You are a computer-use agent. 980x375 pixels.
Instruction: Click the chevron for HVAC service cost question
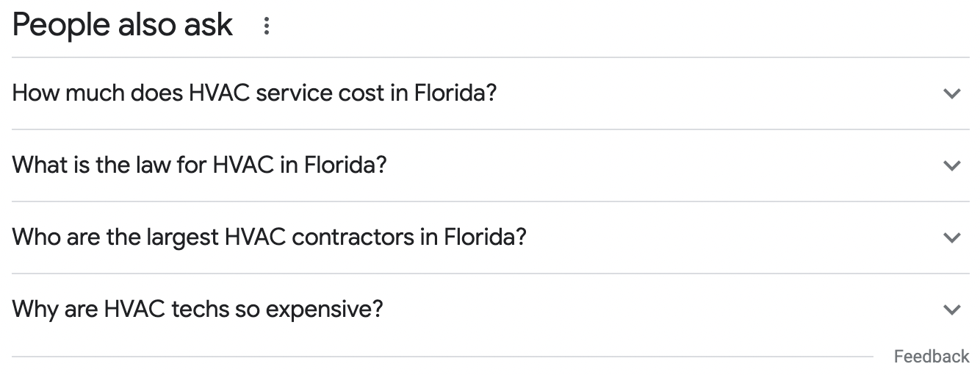coord(952,93)
